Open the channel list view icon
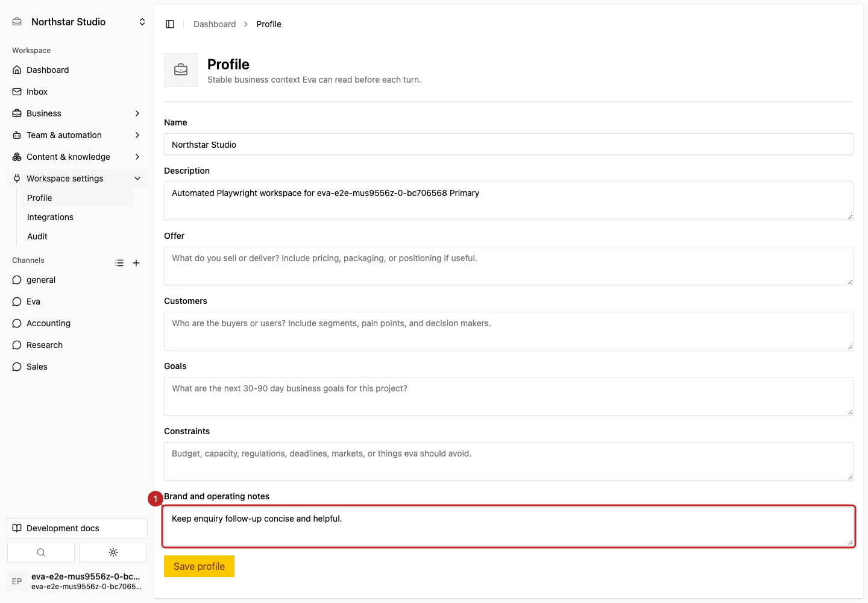Screen dimensions: 868x603 coord(119,263)
